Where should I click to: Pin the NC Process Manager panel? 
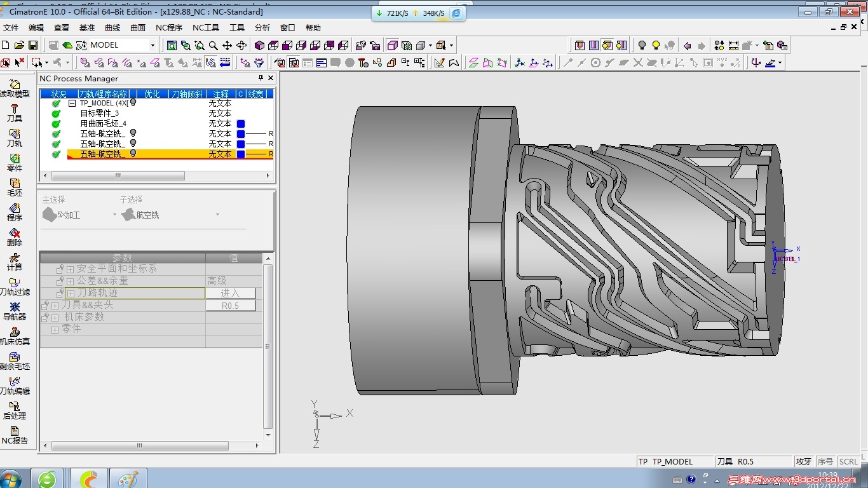pos(261,78)
